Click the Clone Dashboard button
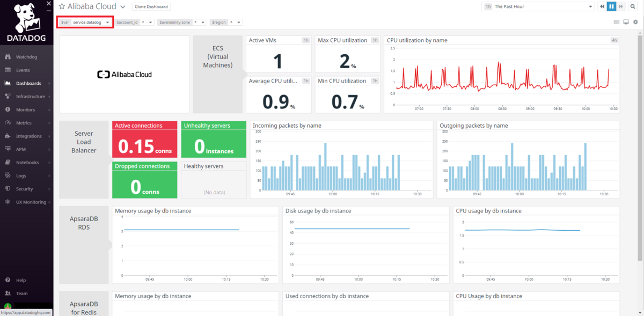Viewport: 644px width, 316px height. pyautogui.click(x=151, y=7)
